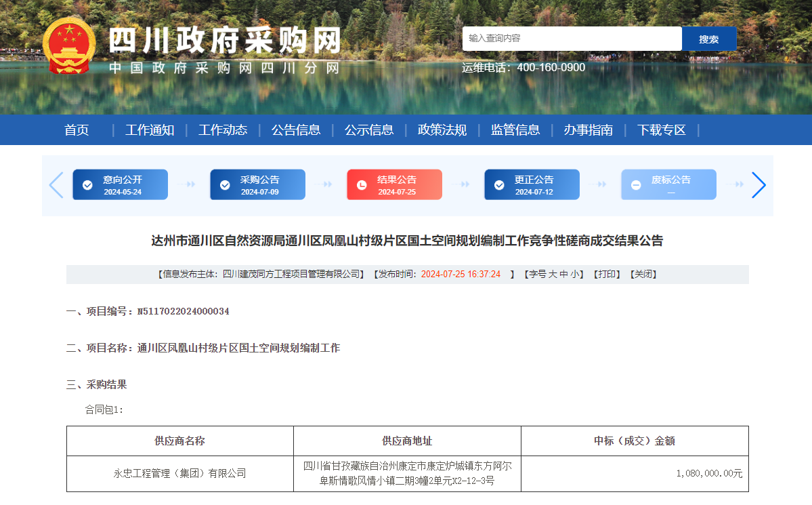Click the clock icon on 结果公告
812x505 pixels.
coord(362,185)
